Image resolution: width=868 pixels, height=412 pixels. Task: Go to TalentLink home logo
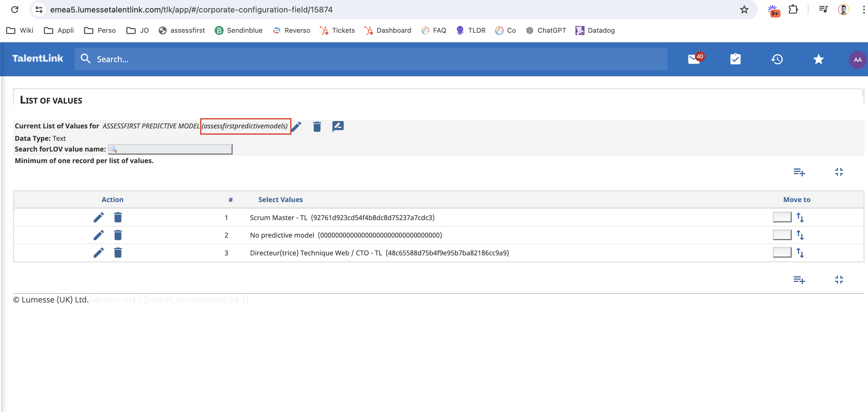coord(38,58)
